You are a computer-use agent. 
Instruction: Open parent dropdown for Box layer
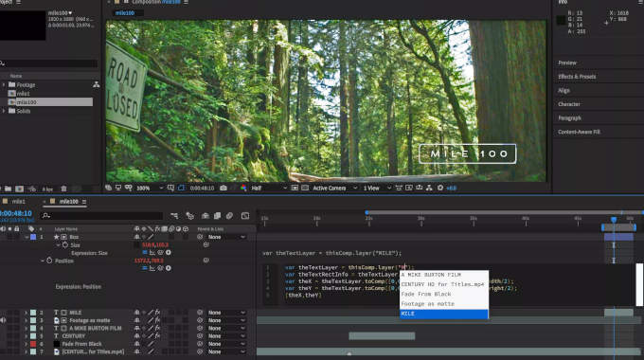pyautogui.click(x=226, y=237)
